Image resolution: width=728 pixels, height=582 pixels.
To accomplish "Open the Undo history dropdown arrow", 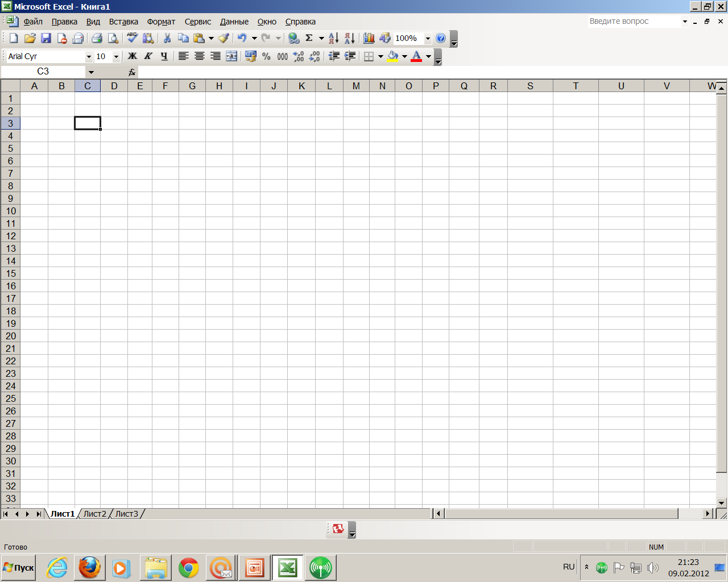I will click(x=254, y=38).
